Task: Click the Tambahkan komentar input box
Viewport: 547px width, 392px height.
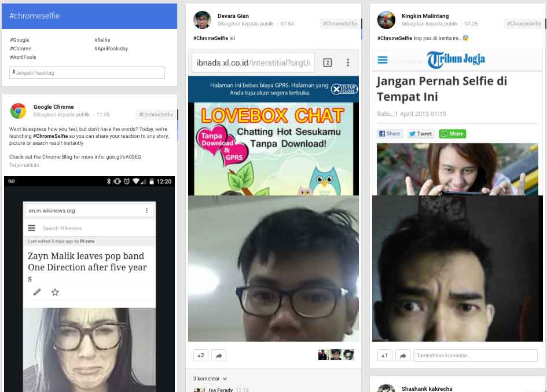Action: click(x=475, y=356)
